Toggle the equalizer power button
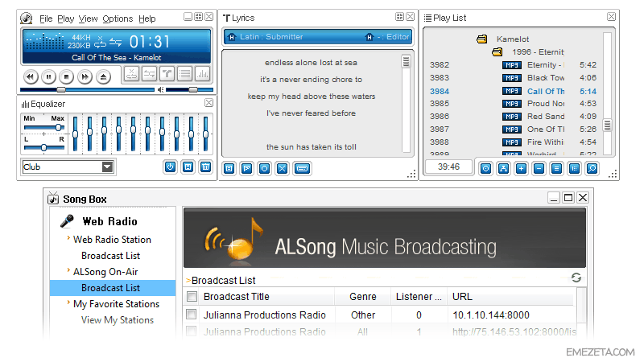644x362 pixels. pos(170,167)
